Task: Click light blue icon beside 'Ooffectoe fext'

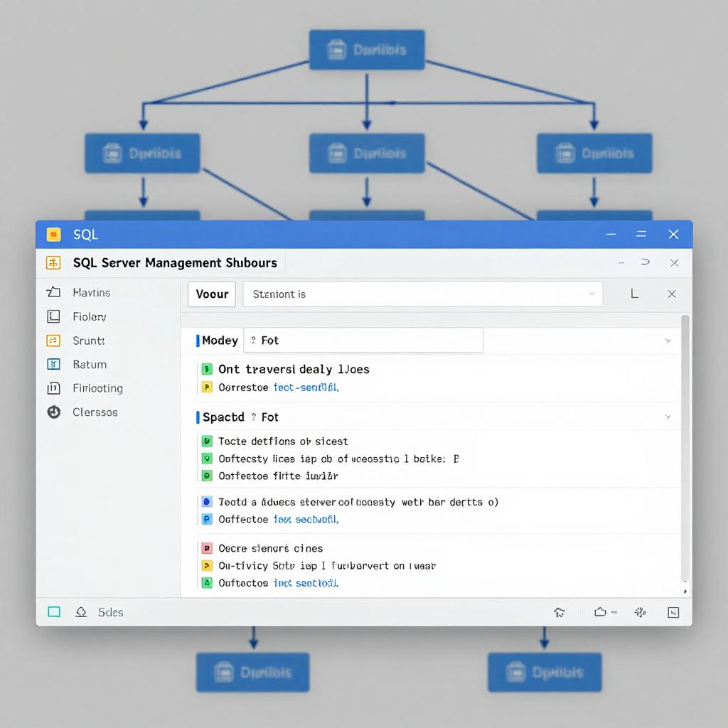Action: pos(207,519)
